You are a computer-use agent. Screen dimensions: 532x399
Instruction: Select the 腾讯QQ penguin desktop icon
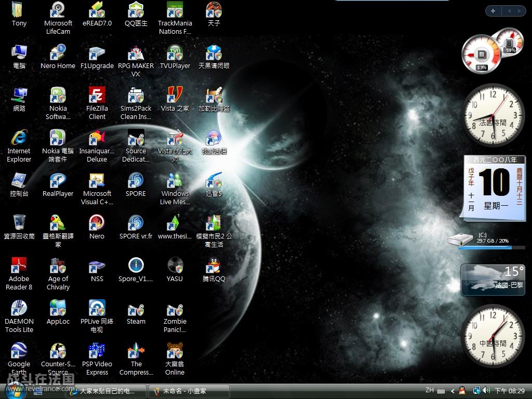click(x=214, y=265)
